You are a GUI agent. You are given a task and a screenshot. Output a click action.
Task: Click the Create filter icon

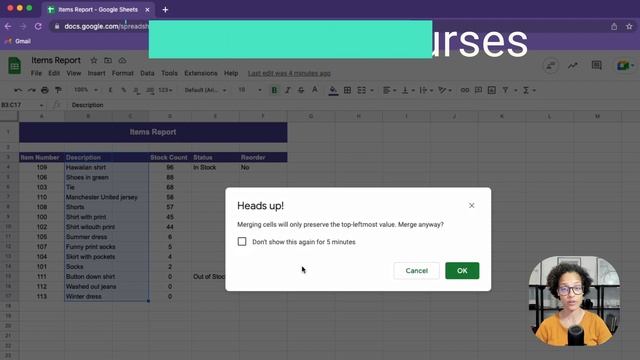pos(505,90)
